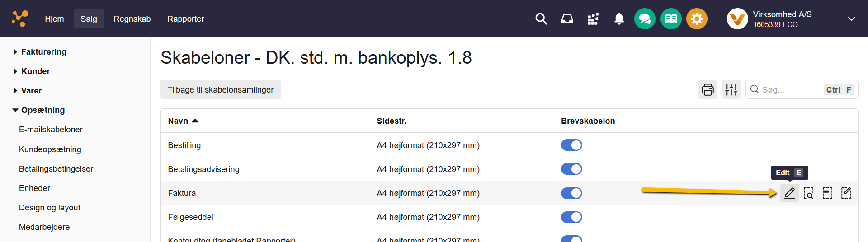Collapse the Opsætning sidebar section
This screenshot has height=242, width=868.
42,110
